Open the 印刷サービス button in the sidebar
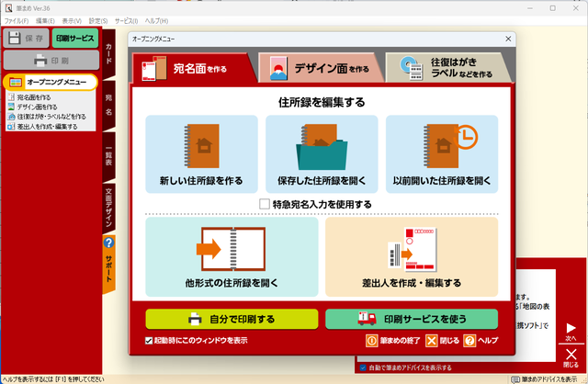This screenshot has height=384, width=588. tap(75, 39)
